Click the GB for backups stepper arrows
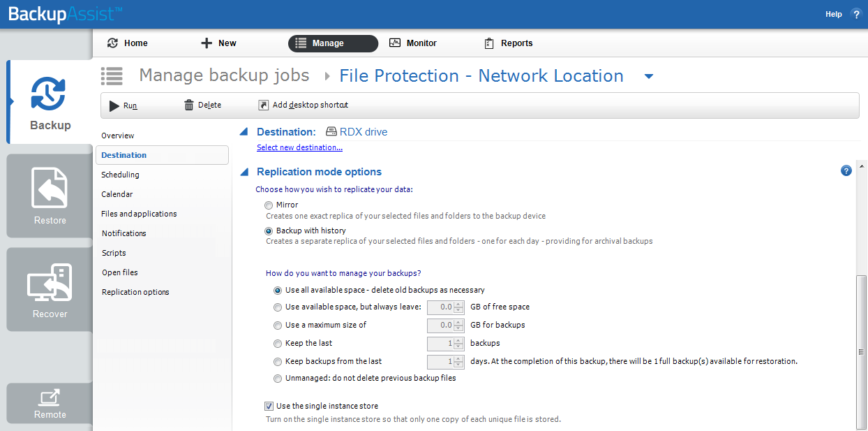868x431 pixels. pos(458,325)
